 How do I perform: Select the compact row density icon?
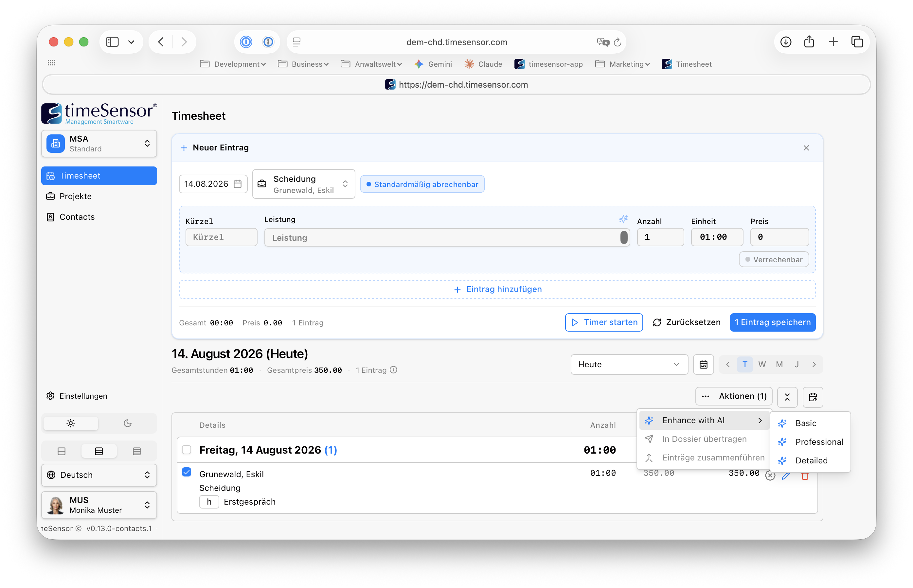click(x=62, y=451)
